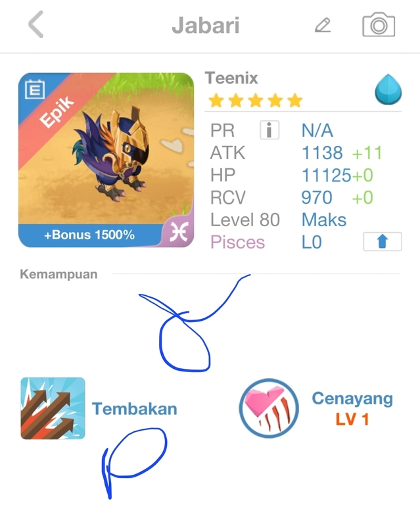Tap the +Bonus 1500% banner
420x526 pixels.
coord(89,235)
